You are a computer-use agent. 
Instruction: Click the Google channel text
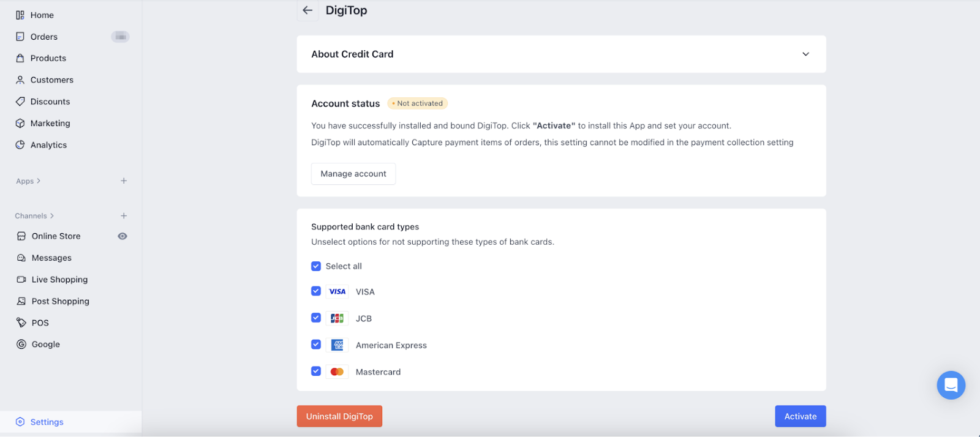[46, 345]
